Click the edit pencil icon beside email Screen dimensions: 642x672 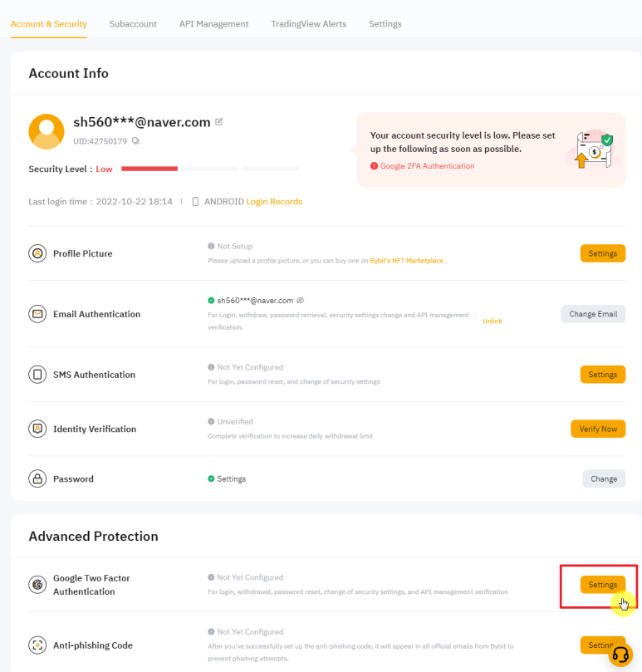(219, 121)
